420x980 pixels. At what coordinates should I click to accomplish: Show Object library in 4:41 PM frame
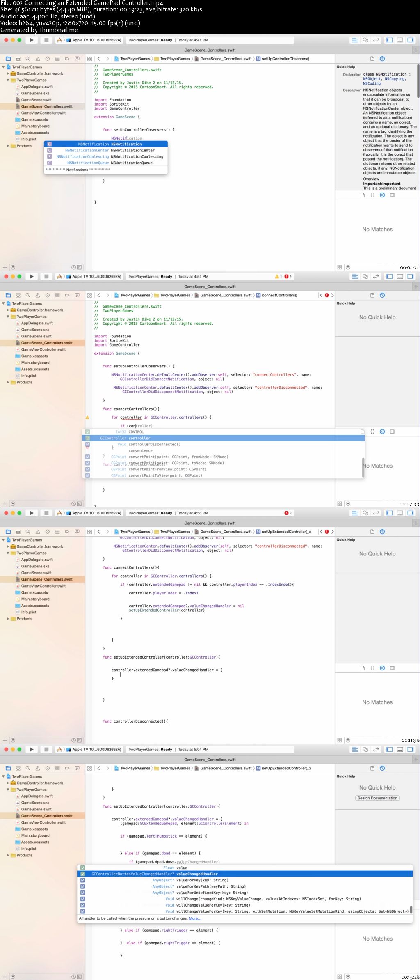point(382,195)
